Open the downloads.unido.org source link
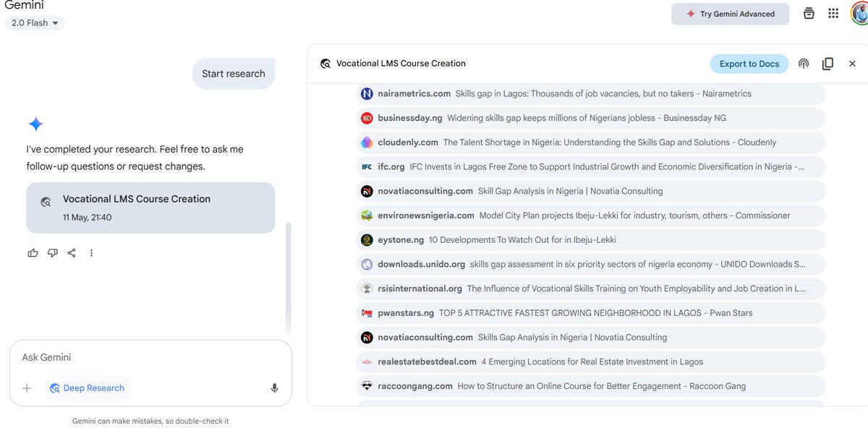 click(591, 264)
